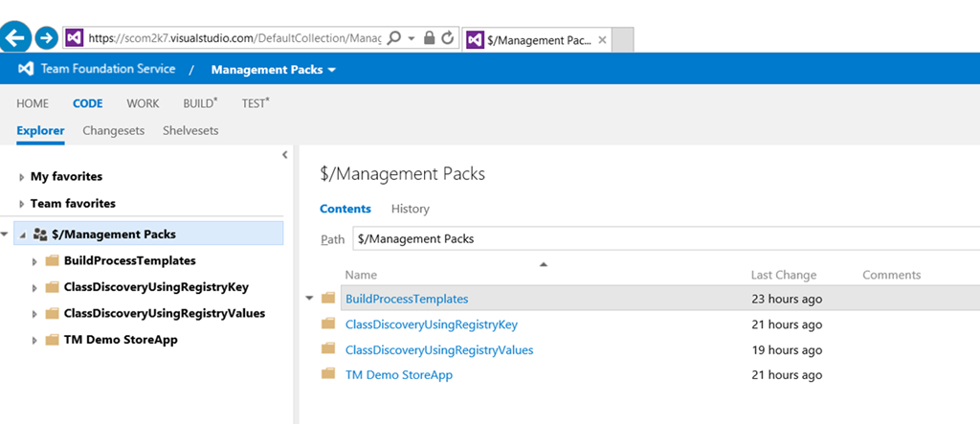Collapse the left tree pane with chevron
The width and height of the screenshot is (980, 424).
pyautogui.click(x=285, y=154)
